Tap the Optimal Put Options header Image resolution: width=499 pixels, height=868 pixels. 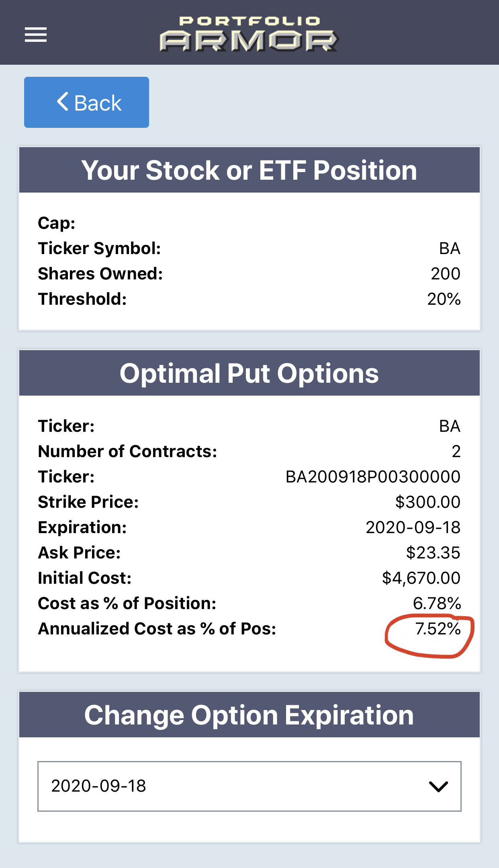click(249, 373)
